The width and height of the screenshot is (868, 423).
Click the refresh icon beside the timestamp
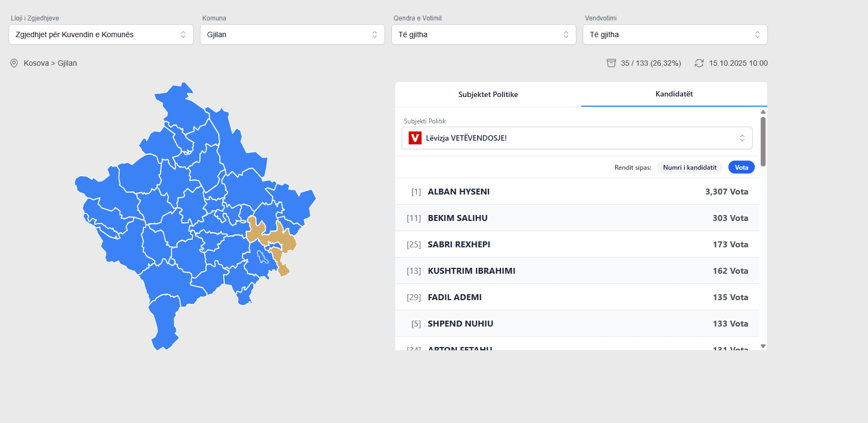click(x=699, y=63)
